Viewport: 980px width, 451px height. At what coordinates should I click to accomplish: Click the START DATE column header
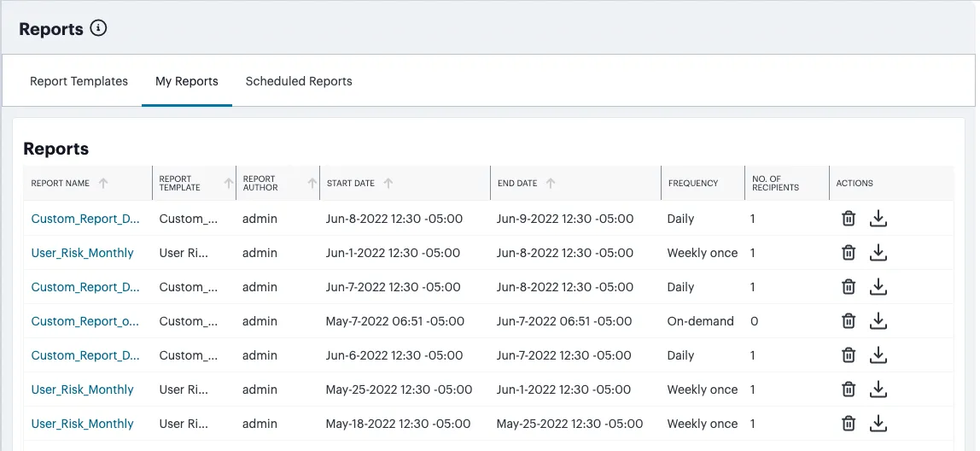pos(351,184)
